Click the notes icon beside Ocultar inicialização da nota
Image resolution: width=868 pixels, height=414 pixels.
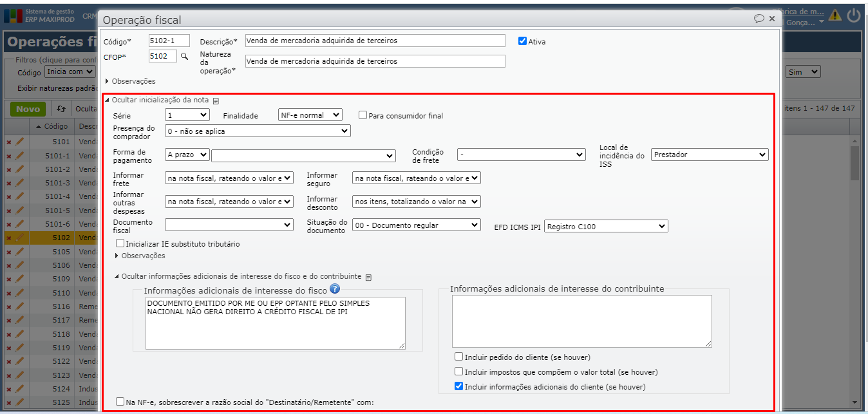pos(216,100)
